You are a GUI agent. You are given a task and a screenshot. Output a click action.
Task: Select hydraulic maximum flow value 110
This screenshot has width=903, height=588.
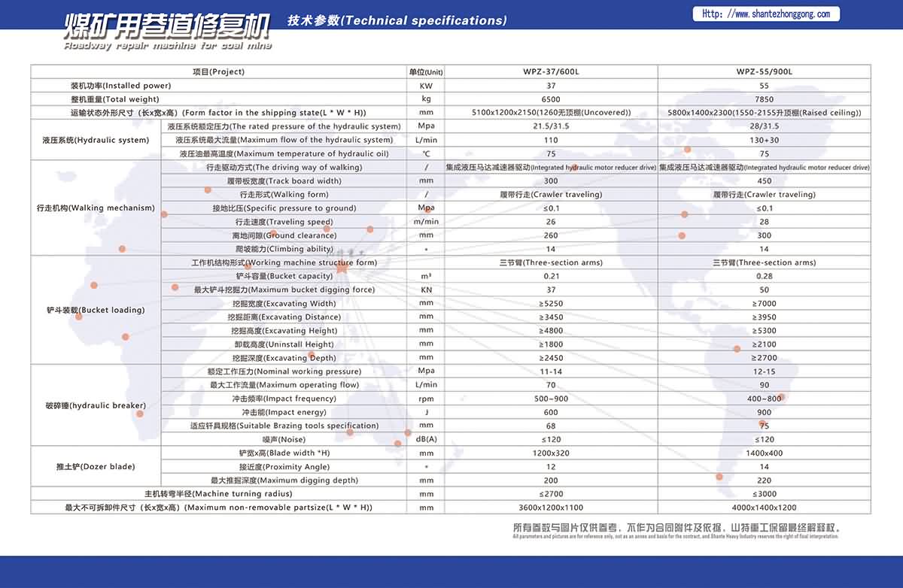[551, 140]
